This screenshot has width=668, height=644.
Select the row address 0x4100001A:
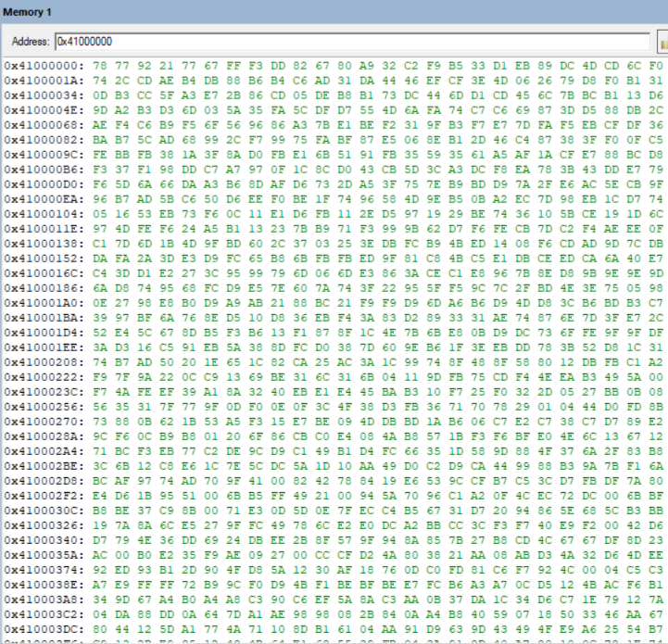coord(44,81)
